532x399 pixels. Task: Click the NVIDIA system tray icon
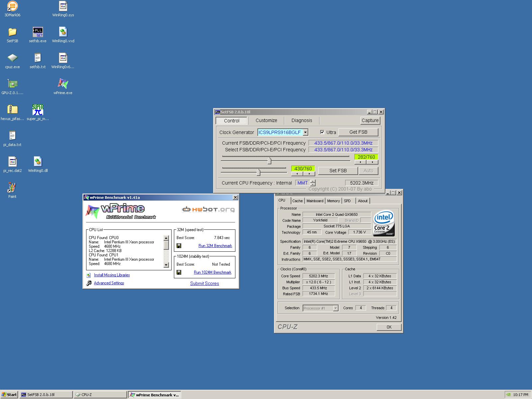(x=508, y=395)
